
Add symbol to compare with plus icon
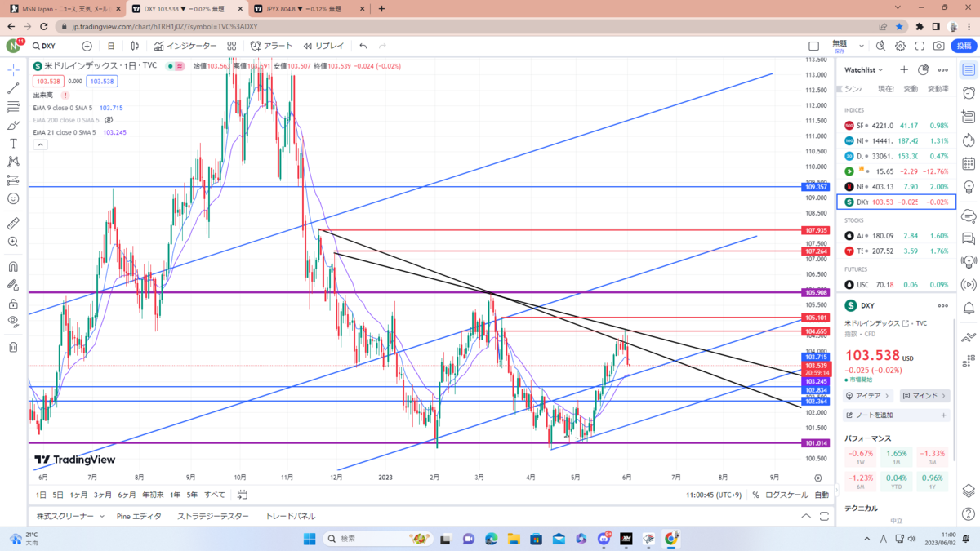coord(87,47)
